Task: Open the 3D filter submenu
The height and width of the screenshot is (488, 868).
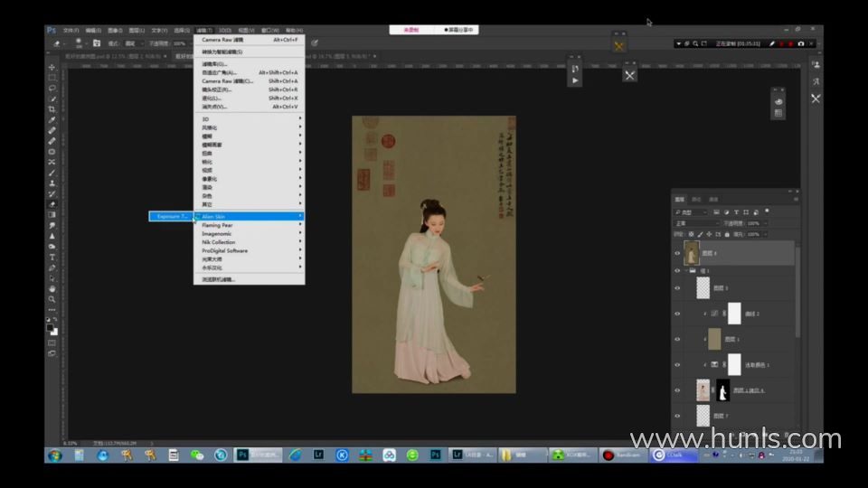Action: 250,119
